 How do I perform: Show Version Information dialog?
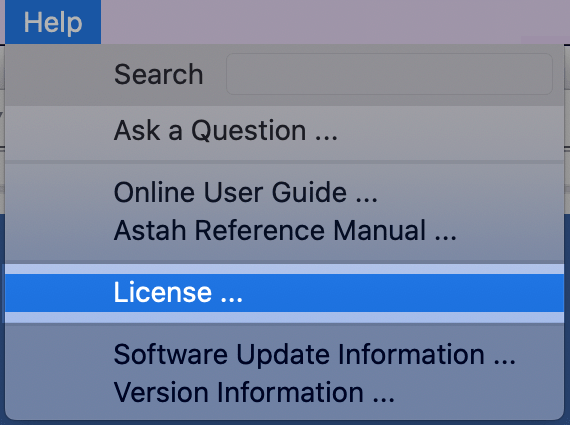284,392
